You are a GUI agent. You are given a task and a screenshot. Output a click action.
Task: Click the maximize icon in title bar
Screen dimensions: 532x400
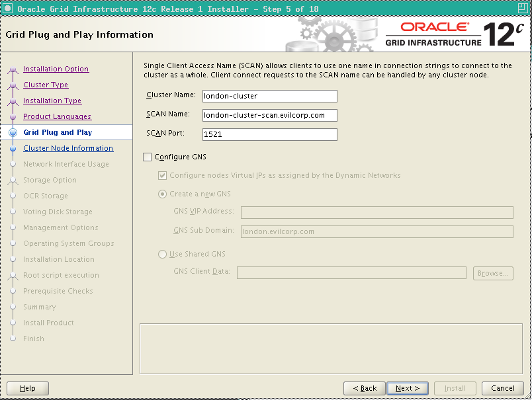[523, 9]
